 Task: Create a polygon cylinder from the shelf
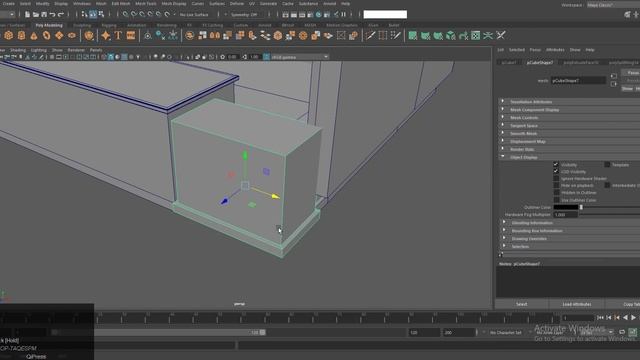(x=21, y=36)
